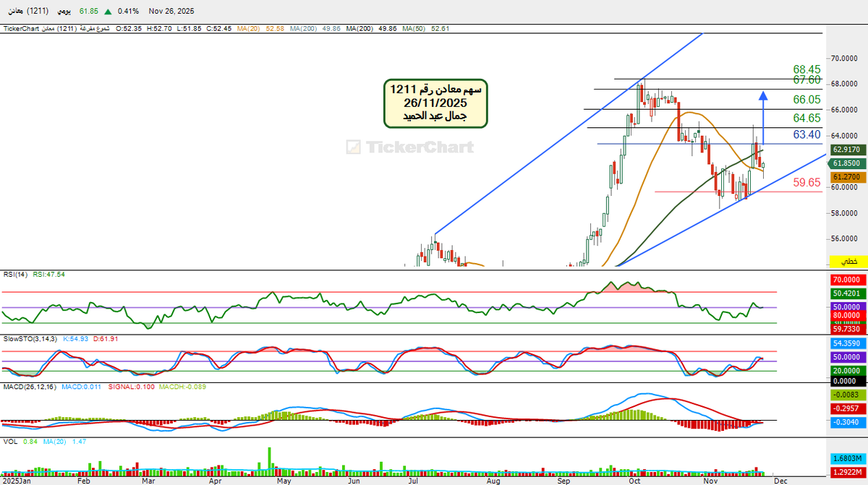The width and height of the screenshot is (868, 485).
Task: Click the Jul time axis label
Action: coord(414,480)
